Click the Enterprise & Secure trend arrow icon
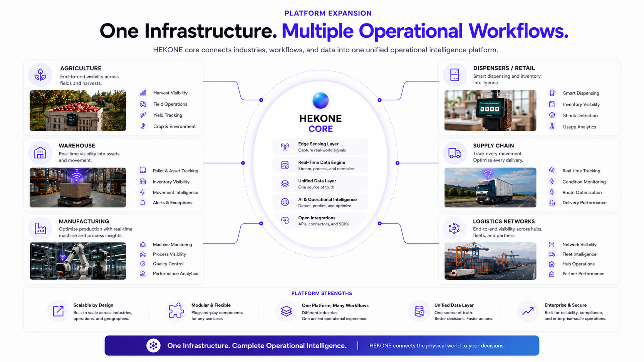This screenshot has width=644, height=362. (528, 311)
